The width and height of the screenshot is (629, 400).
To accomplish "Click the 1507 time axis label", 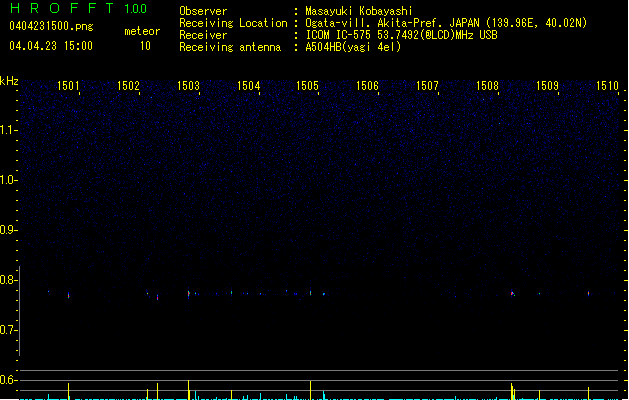I will coord(427,86).
